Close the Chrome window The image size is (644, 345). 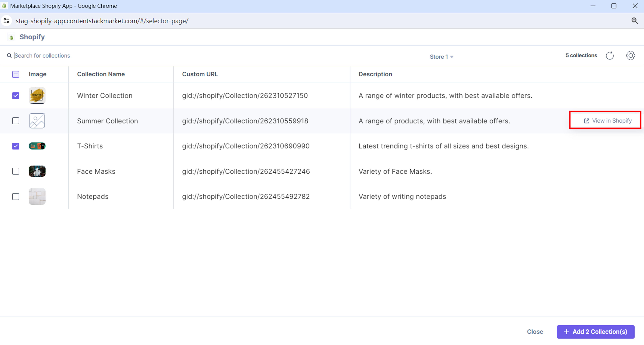(635, 6)
